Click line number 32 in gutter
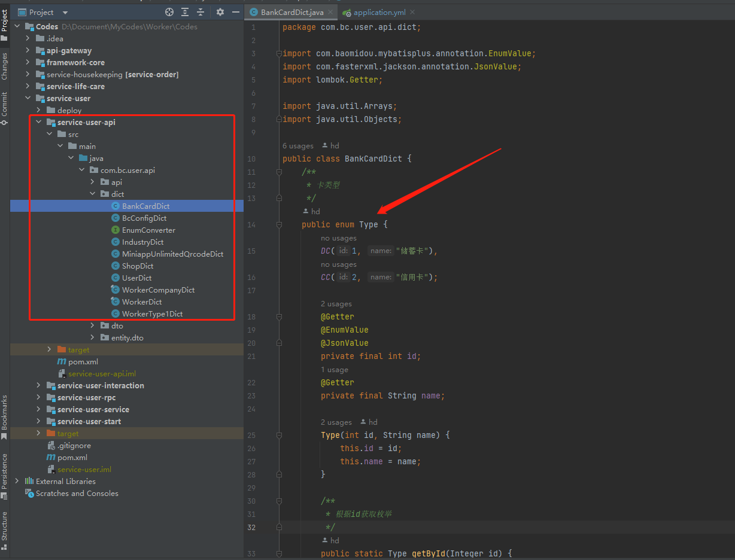 [251, 527]
